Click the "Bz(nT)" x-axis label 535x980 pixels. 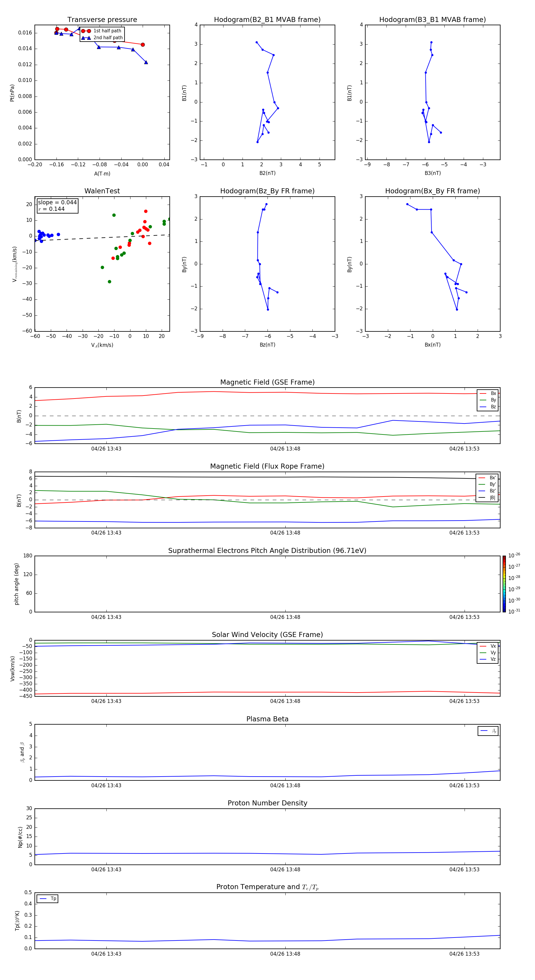[267, 345]
